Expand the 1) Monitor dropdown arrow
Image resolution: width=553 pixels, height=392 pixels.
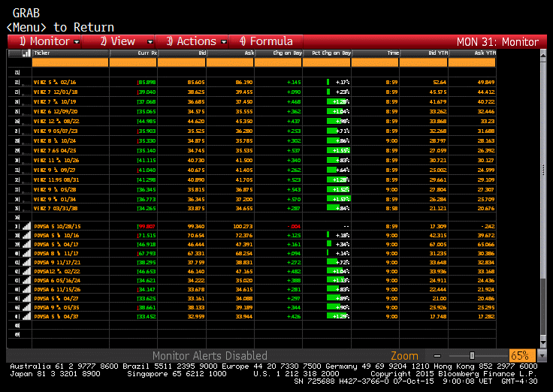[77, 42]
